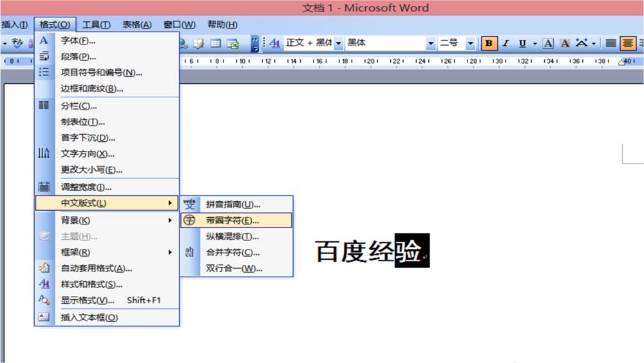Open 分栏 columns settings

tap(79, 106)
